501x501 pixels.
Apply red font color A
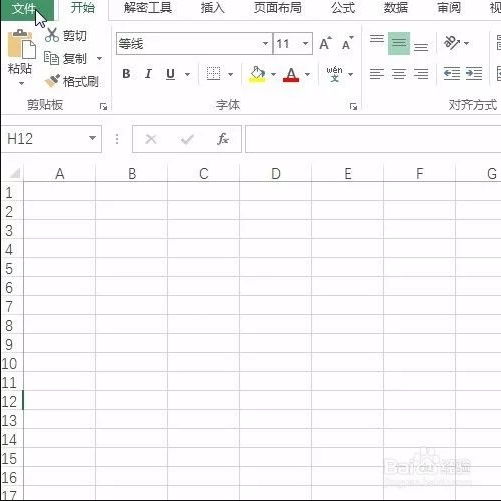tap(291, 74)
